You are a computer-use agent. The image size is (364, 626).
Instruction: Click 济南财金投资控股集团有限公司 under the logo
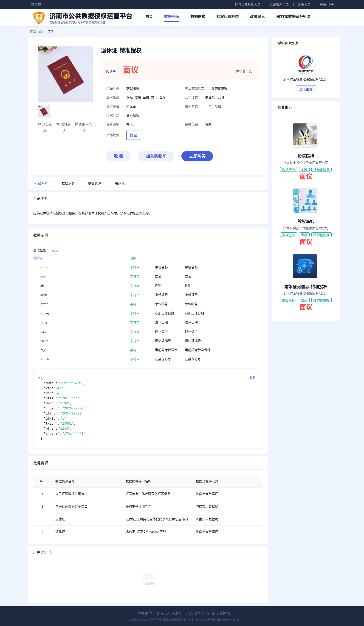coord(306,79)
